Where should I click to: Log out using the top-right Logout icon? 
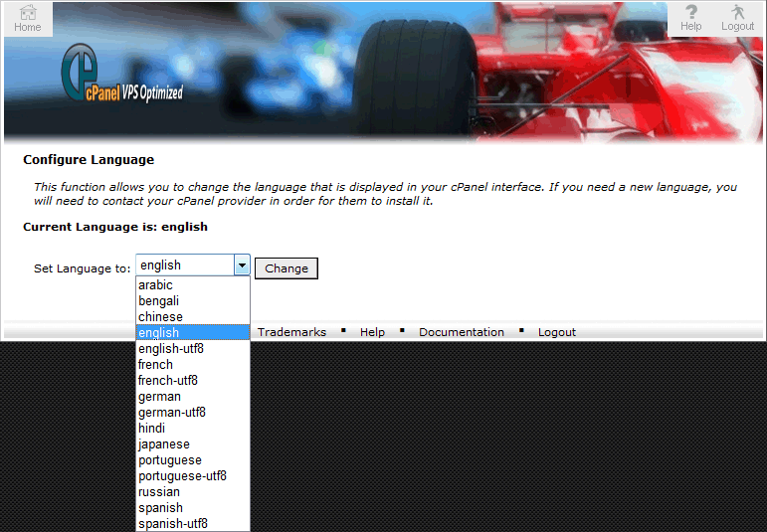[x=737, y=18]
